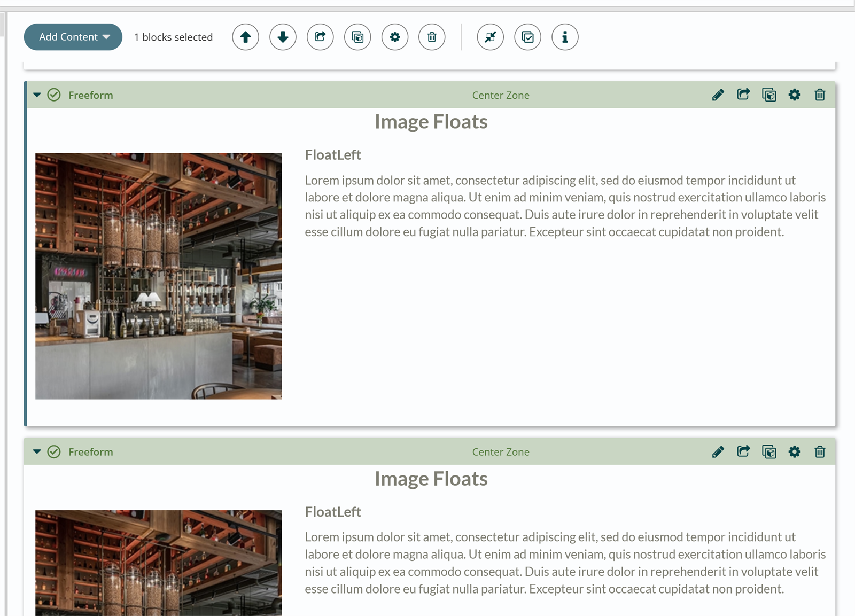Move selected blocks up with arrow icon
The image size is (855, 616).
[x=246, y=37]
